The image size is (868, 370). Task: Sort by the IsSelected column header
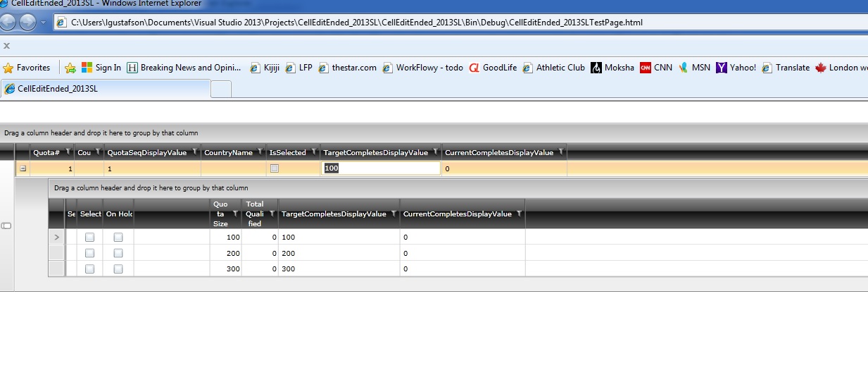coord(287,152)
